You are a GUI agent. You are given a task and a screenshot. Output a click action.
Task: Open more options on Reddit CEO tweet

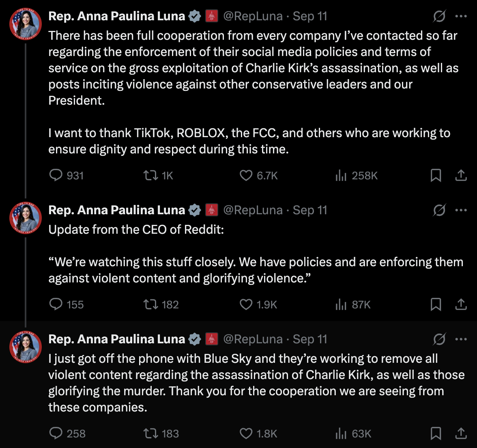[x=461, y=210]
